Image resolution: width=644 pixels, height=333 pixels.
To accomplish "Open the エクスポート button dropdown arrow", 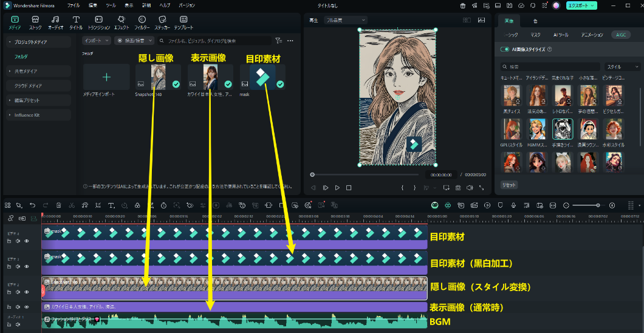I will tap(592, 5).
